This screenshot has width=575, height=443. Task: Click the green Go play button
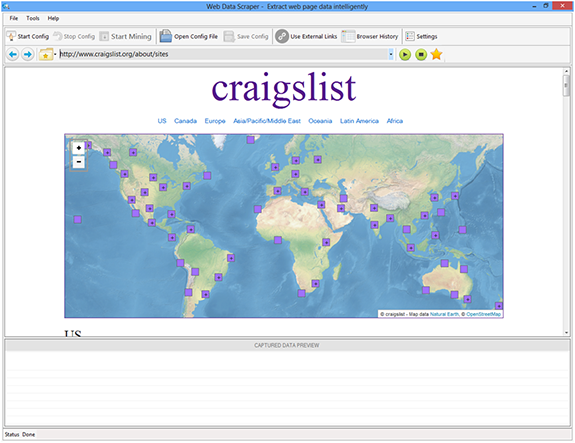tap(405, 55)
